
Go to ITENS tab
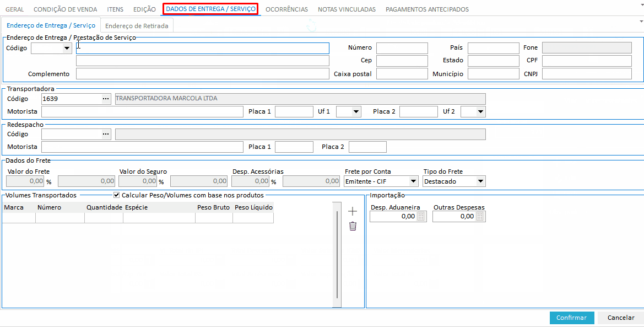pyautogui.click(x=115, y=9)
